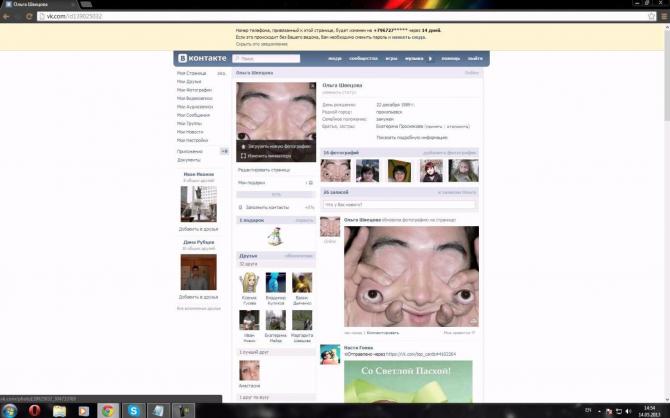
Task: Click Скрыть это уведомление in the yellow banner
Action: pyautogui.click(x=261, y=44)
